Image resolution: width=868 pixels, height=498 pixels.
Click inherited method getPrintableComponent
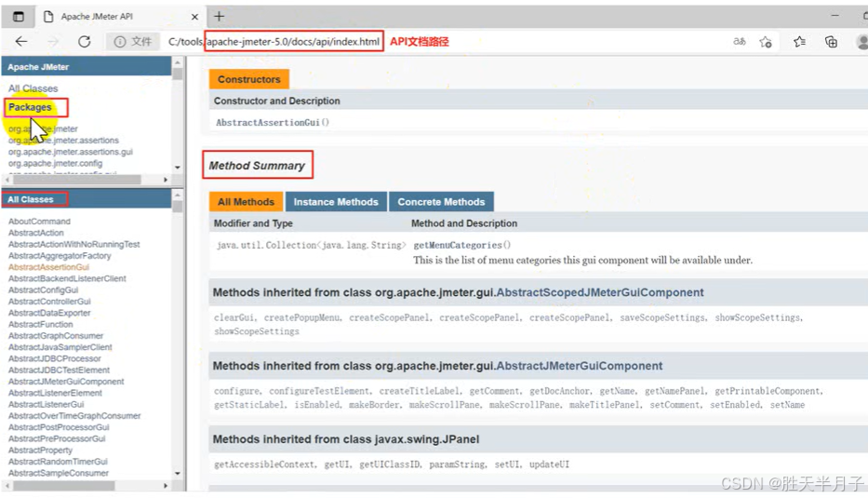point(768,391)
